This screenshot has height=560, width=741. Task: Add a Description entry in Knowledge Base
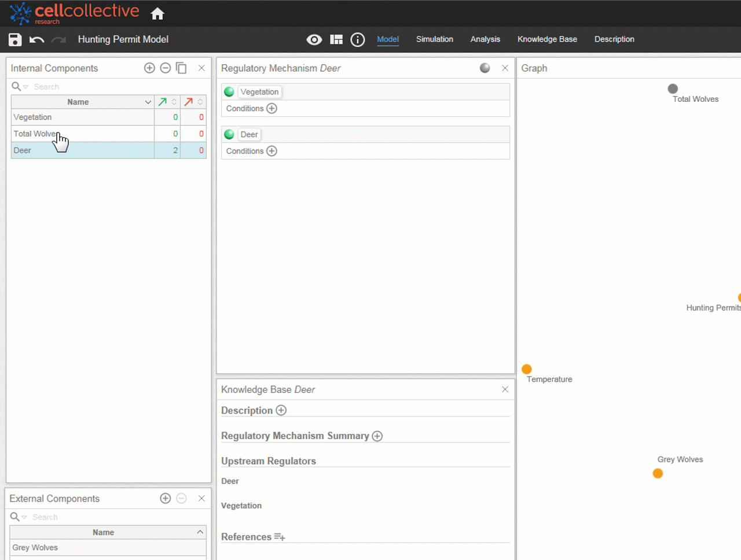[x=281, y=410]
